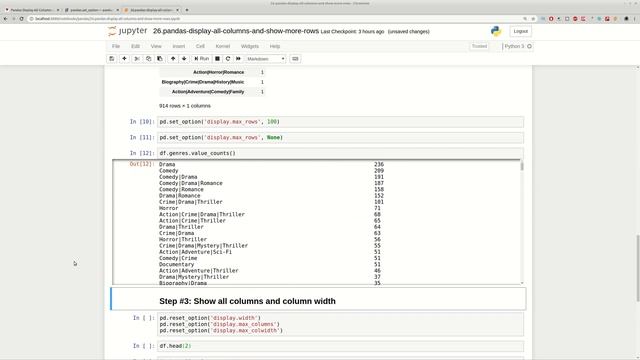Click zoom magnifier icon in address bar
Viewport: 640px width, 360px height.
[525, 19]
